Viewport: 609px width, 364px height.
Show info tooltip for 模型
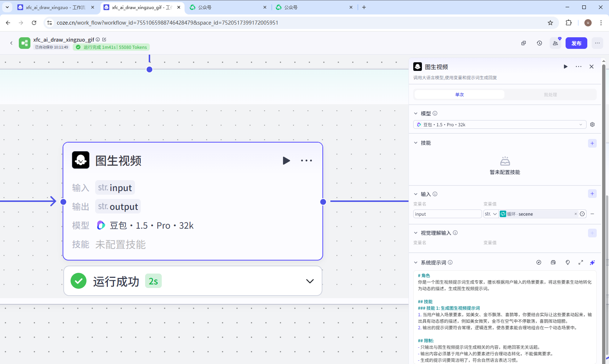[x=435, y=113]
